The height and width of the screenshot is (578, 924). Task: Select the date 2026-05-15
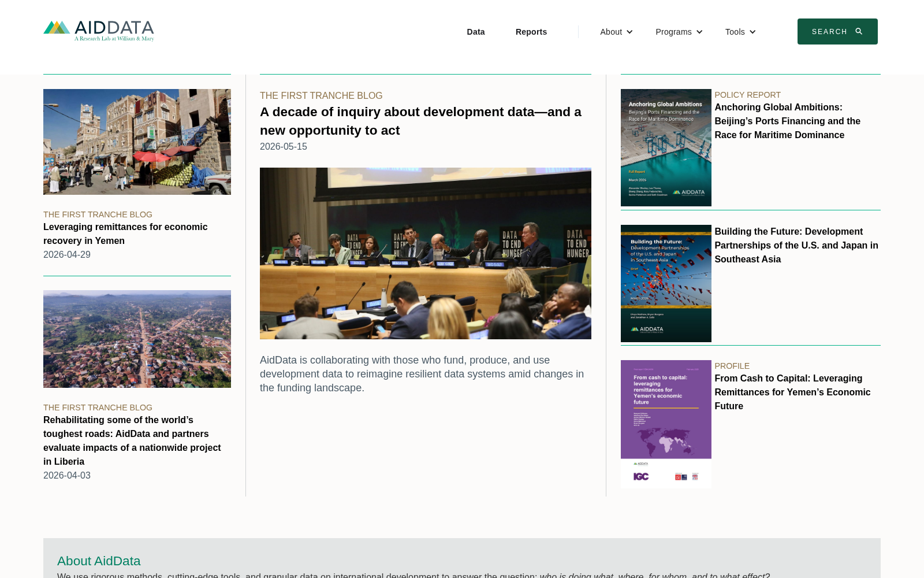[x=284, y=147]
